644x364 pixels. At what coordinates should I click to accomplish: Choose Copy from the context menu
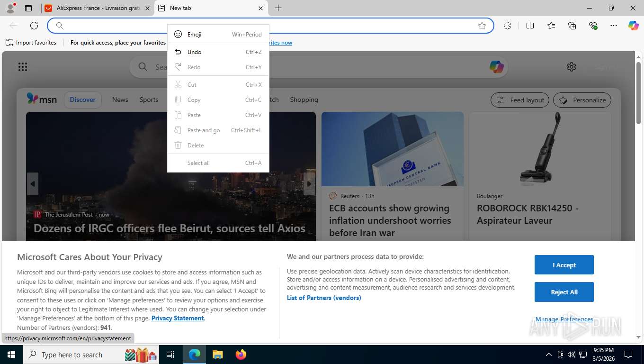(x=218, y=100)
